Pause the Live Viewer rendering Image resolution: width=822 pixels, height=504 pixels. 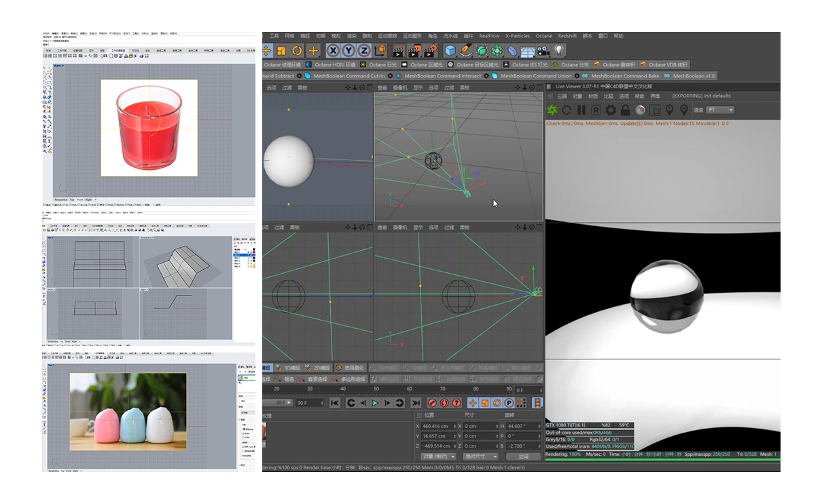coord(581,109)
